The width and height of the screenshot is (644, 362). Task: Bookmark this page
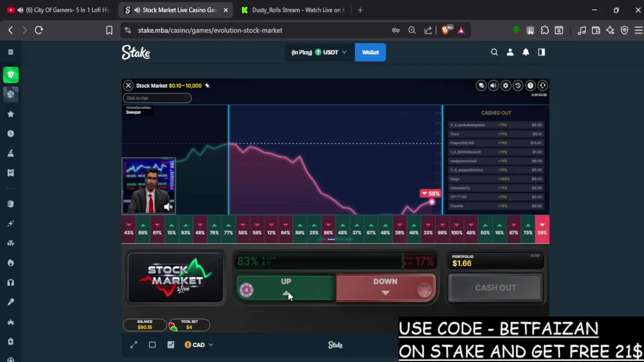click(x=109, y=30)
